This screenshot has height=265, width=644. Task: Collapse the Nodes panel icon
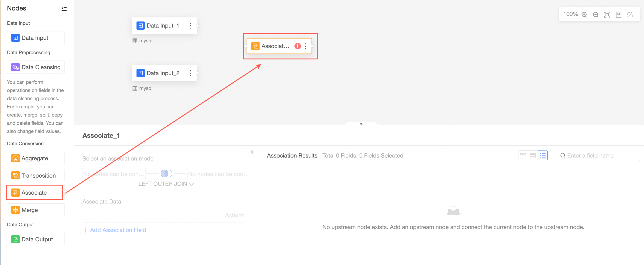coord(64,8)
